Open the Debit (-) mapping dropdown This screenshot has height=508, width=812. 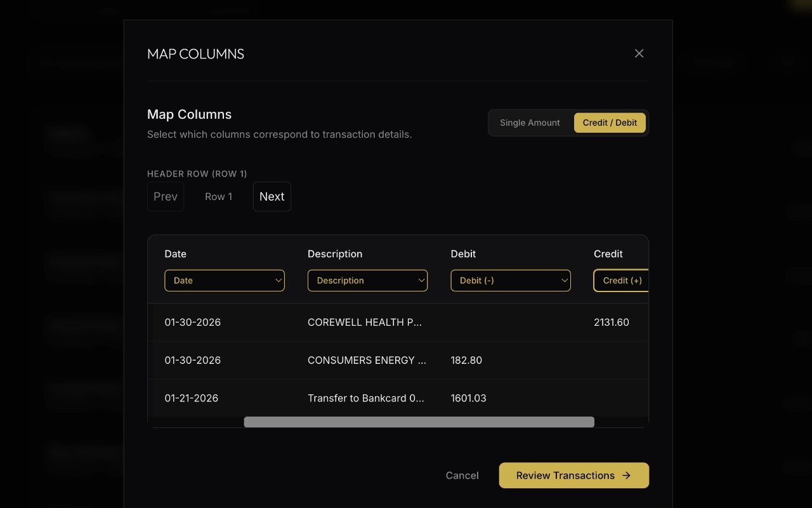pos(511,281)
